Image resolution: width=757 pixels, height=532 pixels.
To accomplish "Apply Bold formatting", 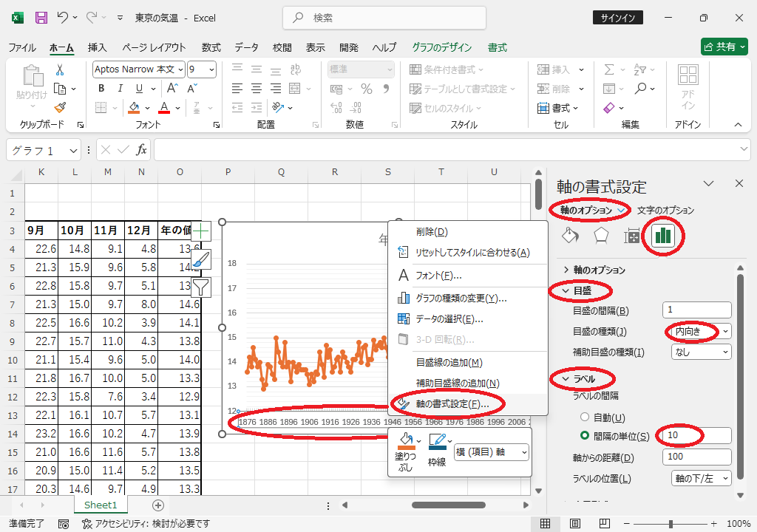I will click(x=101, y=89).
